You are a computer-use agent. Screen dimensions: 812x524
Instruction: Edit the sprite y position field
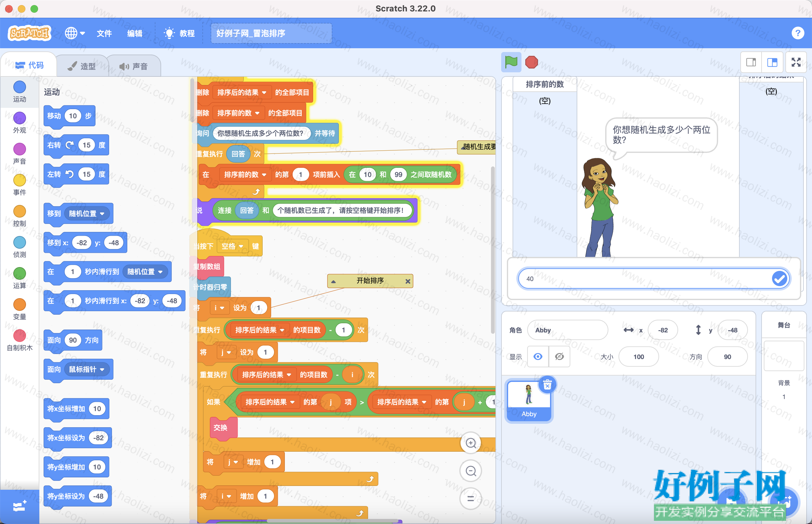[732, 330]
